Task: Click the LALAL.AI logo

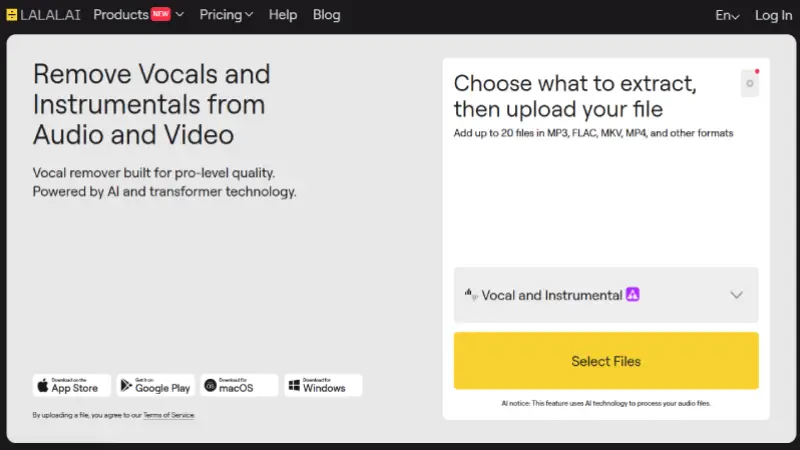Action: pyautogui.click(x=43, y=15)
